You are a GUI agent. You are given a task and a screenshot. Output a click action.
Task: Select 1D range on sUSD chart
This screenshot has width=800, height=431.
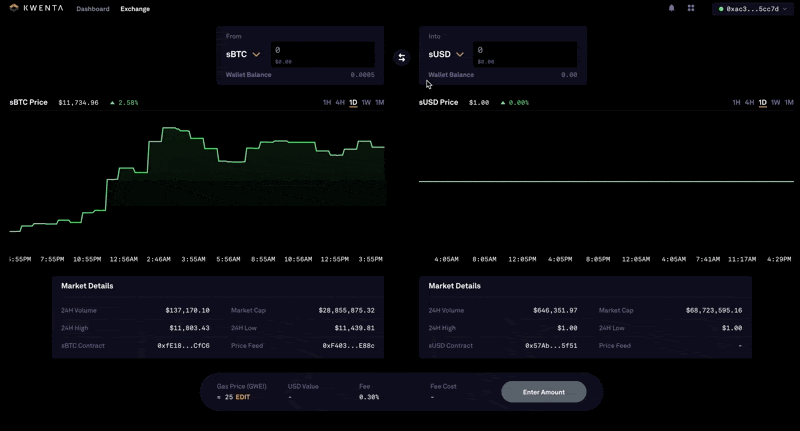[x=762, y=103]
